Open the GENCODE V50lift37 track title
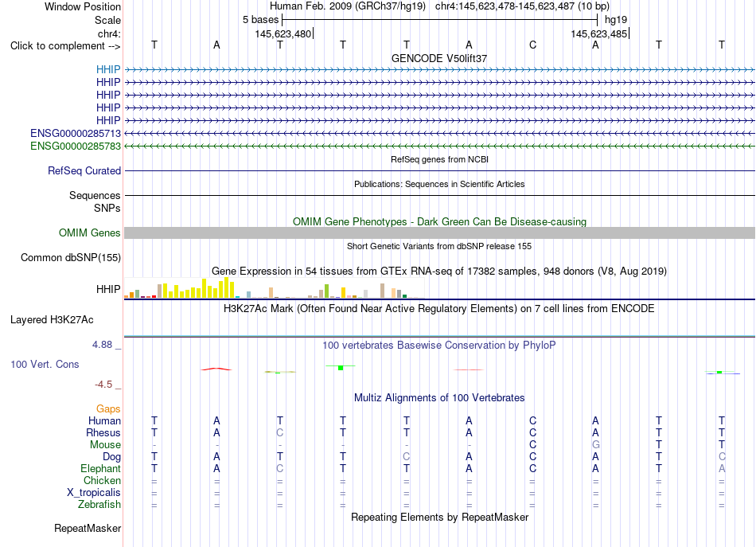 tap(439, 58)
